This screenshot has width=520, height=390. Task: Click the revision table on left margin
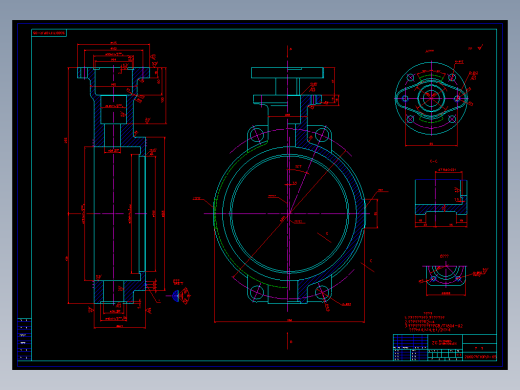(x=24, y=339)
